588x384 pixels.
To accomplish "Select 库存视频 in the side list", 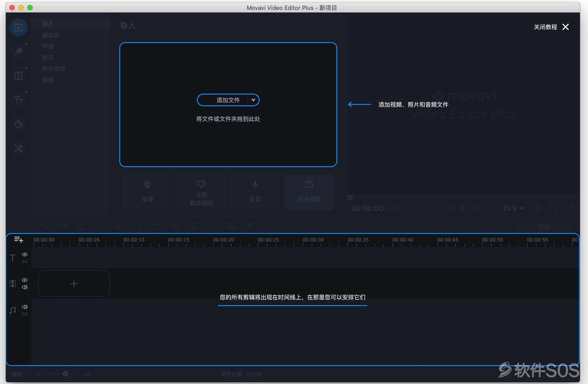I will [x=54, y=69].
